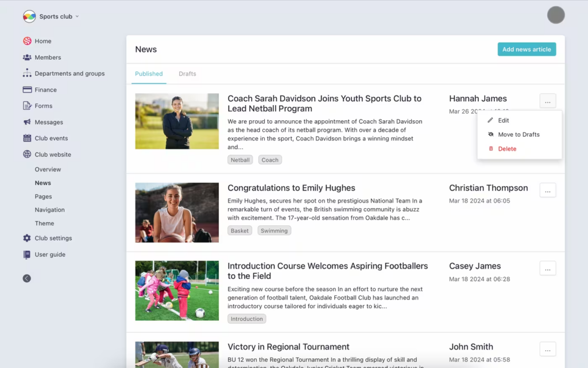The height and width of the screenshot is (368, 588).
Task: Open the Emily Hughes article thumbnail
Action: (x=177, y=213)
